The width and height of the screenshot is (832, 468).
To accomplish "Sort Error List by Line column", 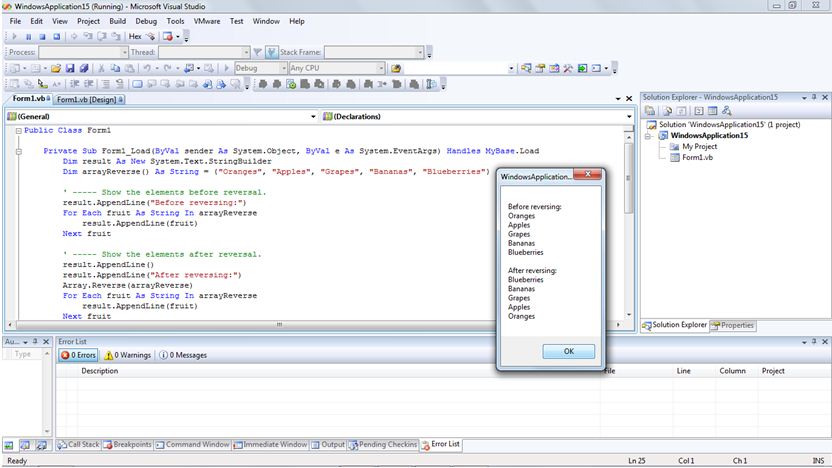I will [x=683, y=371].
